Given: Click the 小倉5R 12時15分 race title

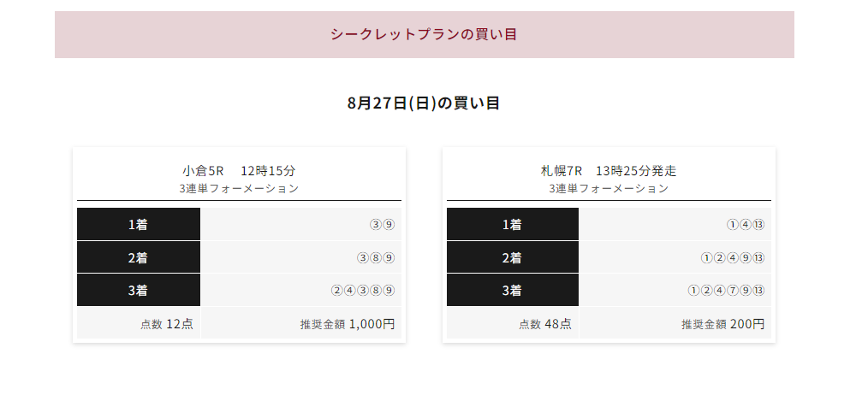Looking at the screenshot, I should [x=239, y=171].
